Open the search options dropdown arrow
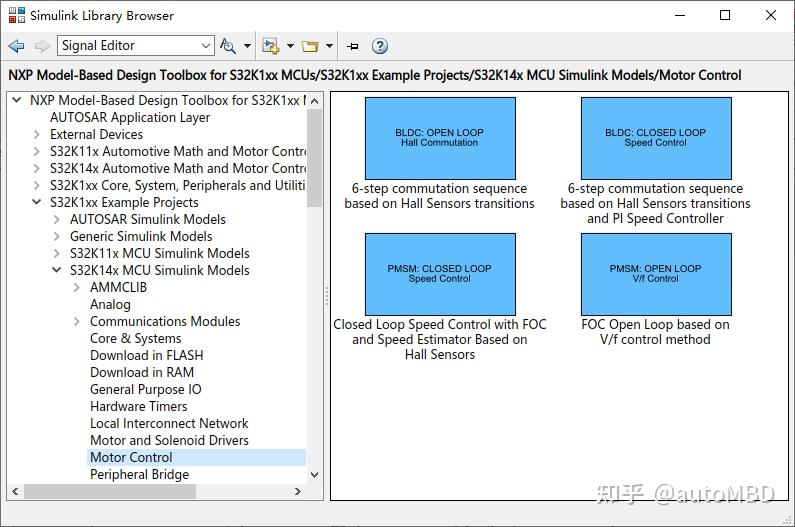The image size is (795, 527). (x=247, y=46)
